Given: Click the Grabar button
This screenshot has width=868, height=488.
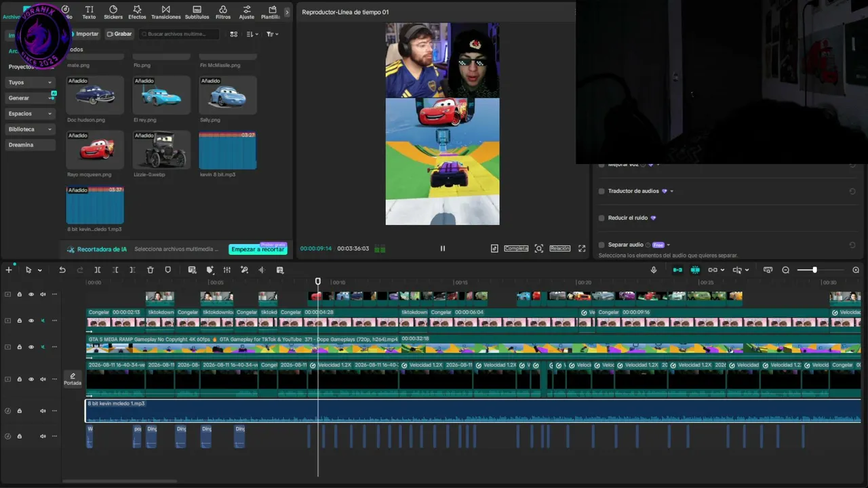Looking at the screenshot, I should point(119,34).
